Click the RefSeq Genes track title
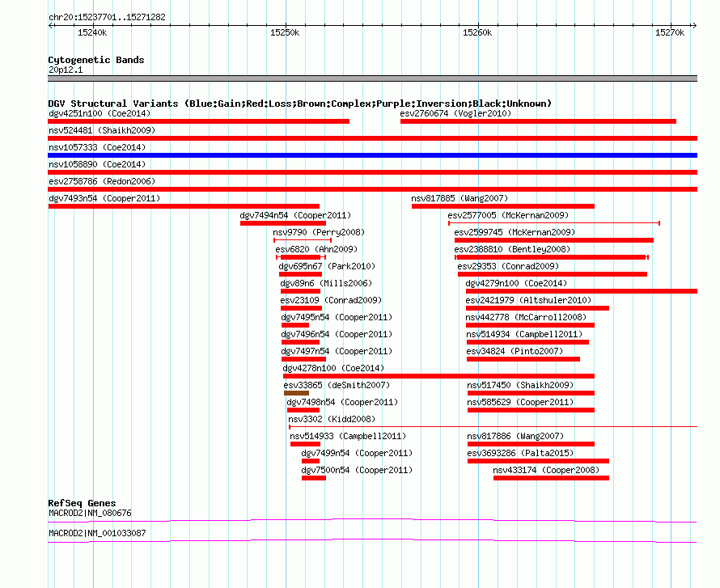Screen dimensions: 720x588 point(82,503)
